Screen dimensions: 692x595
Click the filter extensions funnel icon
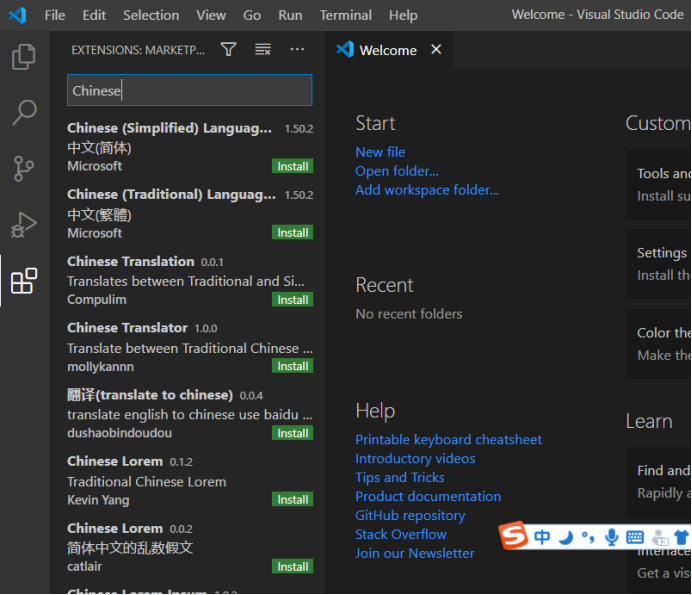click(229, 49)
